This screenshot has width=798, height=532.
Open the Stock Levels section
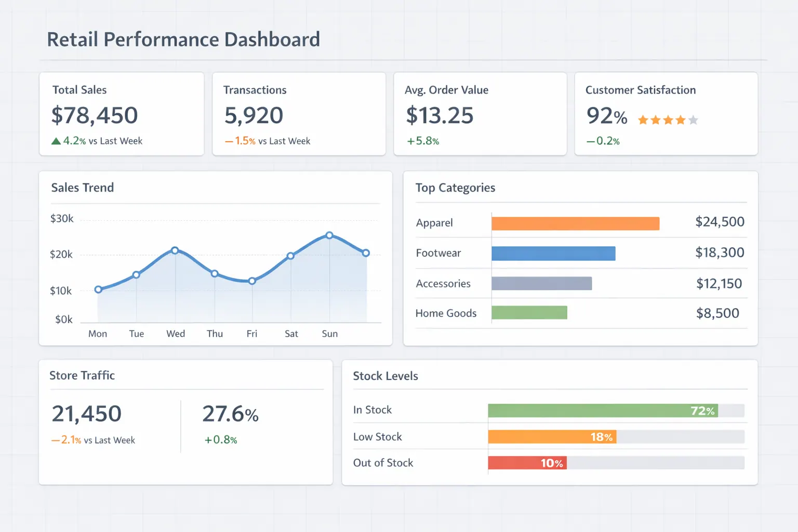coord(385,376)
